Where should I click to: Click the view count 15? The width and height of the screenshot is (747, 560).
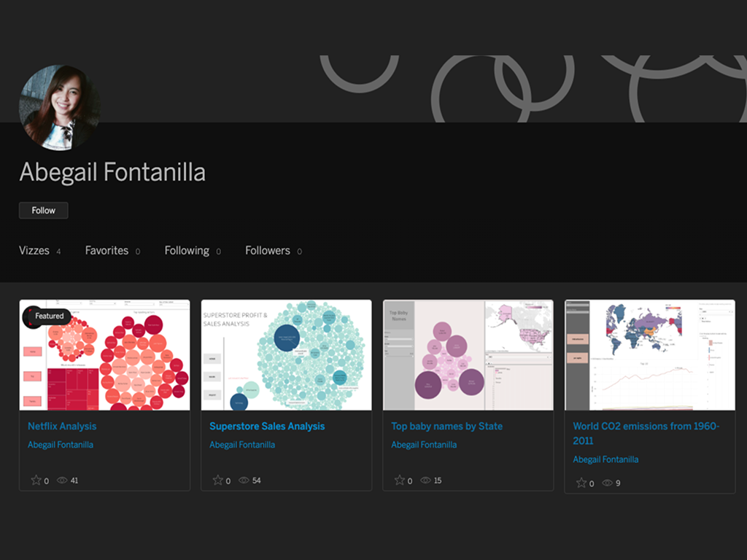click(438, 481)
